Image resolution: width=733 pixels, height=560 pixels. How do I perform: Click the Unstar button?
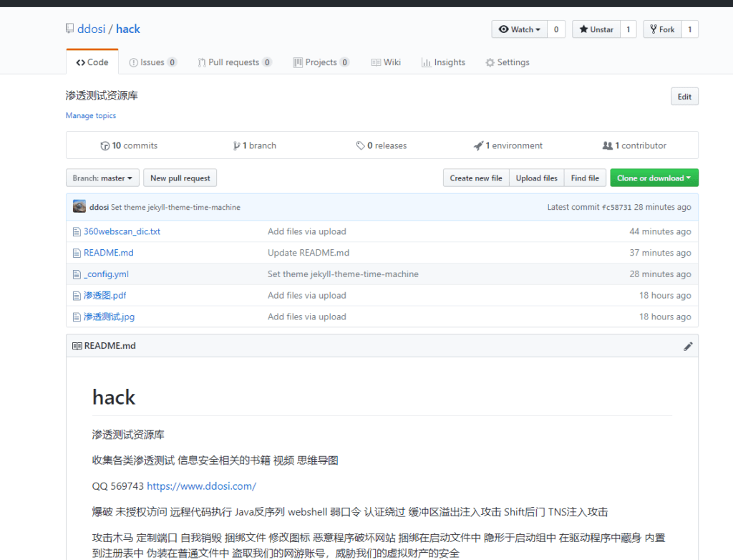pos(596,29)
